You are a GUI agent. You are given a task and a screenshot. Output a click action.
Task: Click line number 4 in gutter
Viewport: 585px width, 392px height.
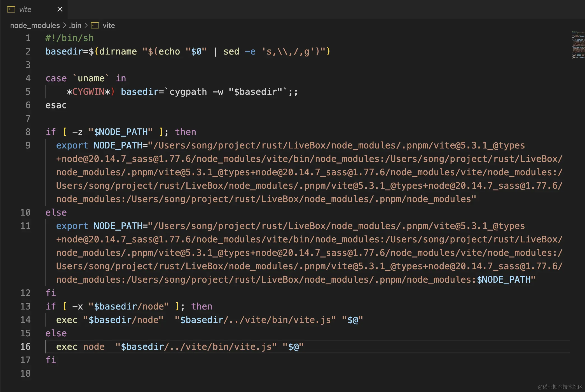28,78
